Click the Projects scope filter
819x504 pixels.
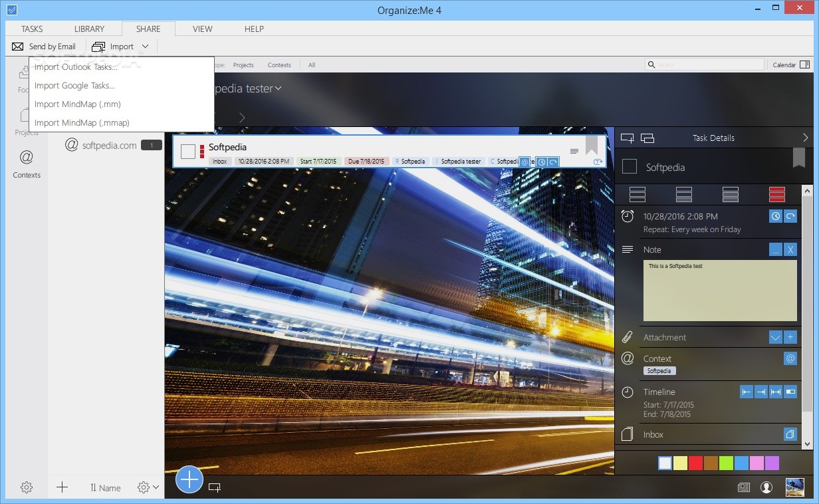(243, 65)
